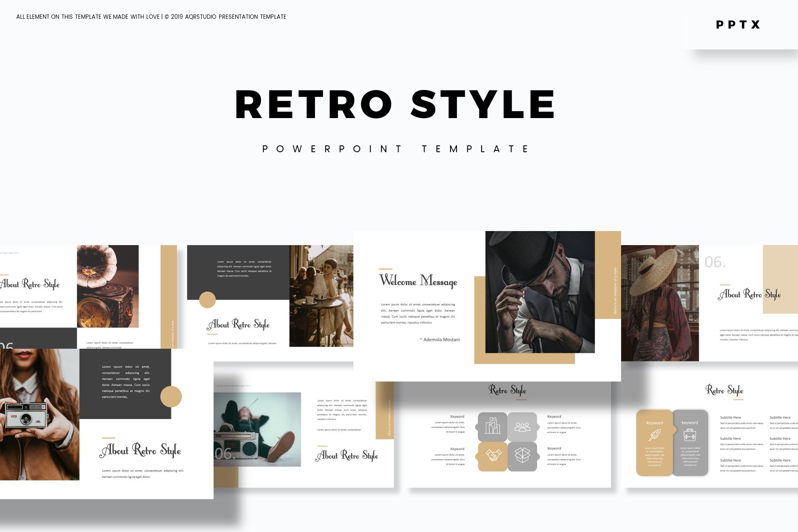798x532 pixels.
Task: Click the city buildings icon tile
Action: click(492, 426)
